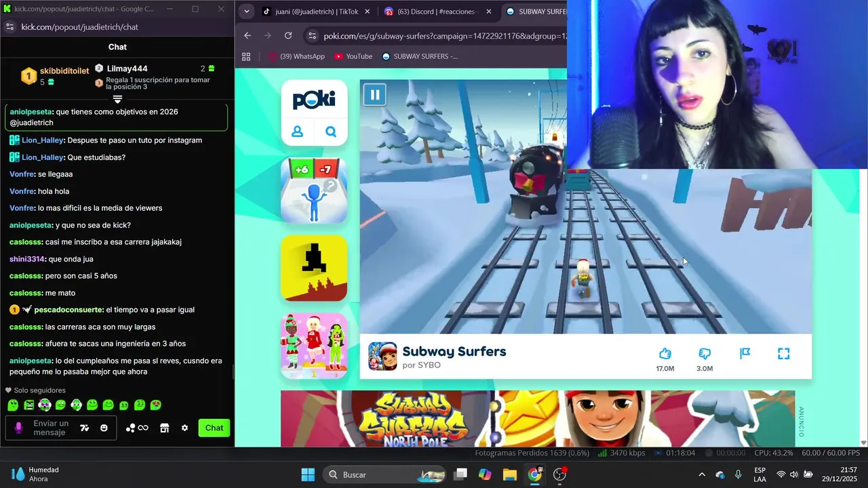868x488 pixels.
Task: Open File Explorer from the taskbar
Action: [x=509, y=474]
